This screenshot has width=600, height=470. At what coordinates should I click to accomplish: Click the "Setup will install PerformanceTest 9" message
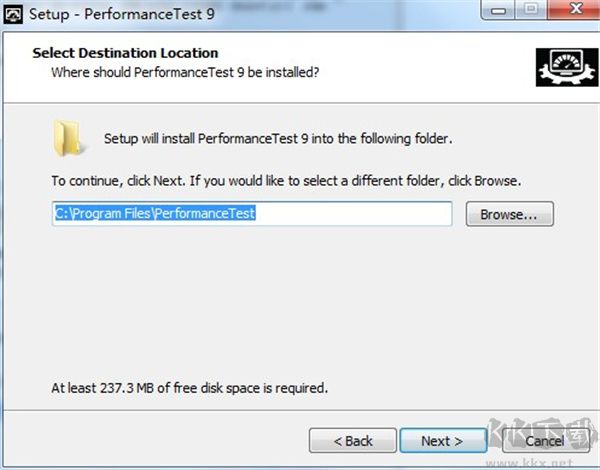(278, 139)
